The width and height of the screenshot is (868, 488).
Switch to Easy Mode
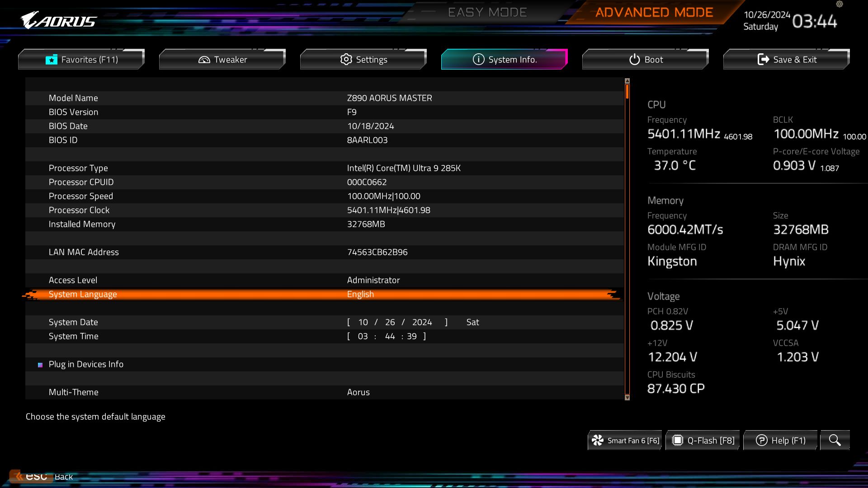tap(487, 12)
